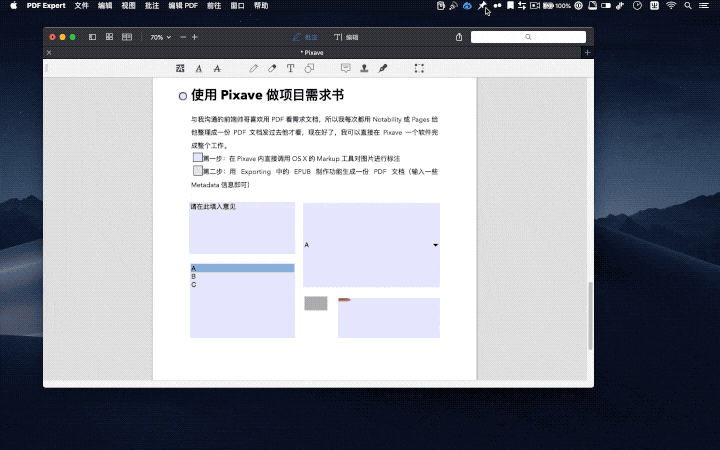
Task: Select the underline text tool
Action: click(199, 68)
